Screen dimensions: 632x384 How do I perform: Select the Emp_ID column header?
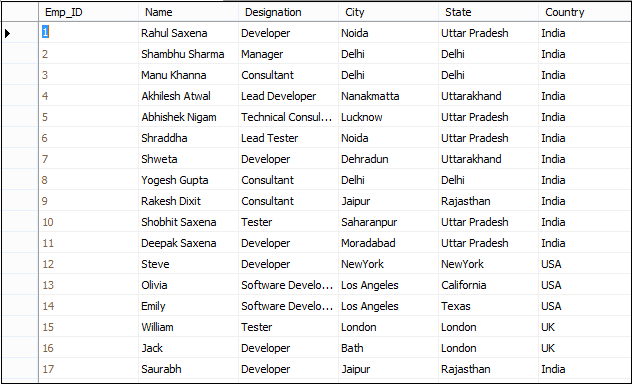[x=88, y=12]
